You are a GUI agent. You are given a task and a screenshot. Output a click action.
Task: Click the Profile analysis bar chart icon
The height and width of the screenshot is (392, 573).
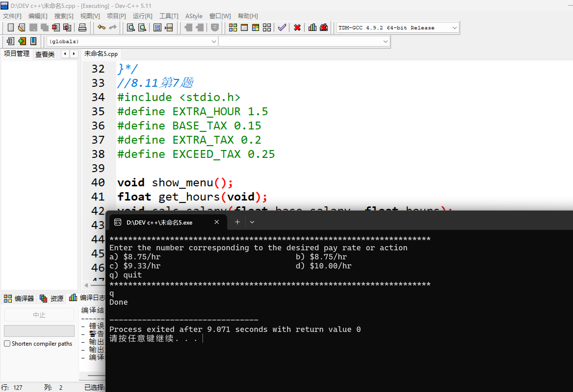coord(312,27)
